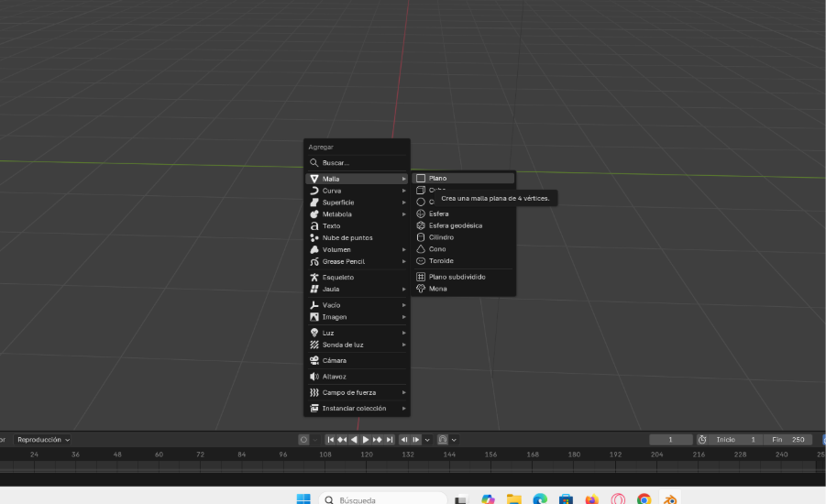Click the Fin end frame field
Viewport: 826px width, 504px height.
coord(787,440)
